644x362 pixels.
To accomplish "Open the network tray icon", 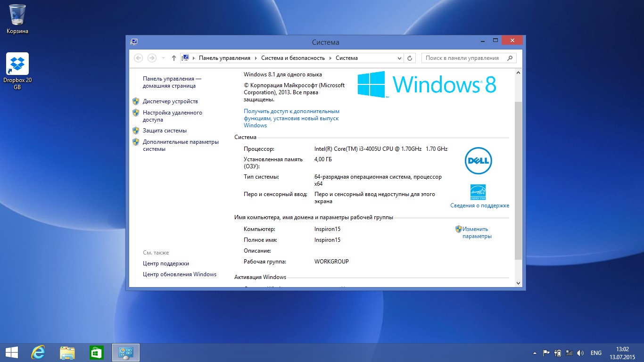I will pyautogui.click(x=569, y=353).
